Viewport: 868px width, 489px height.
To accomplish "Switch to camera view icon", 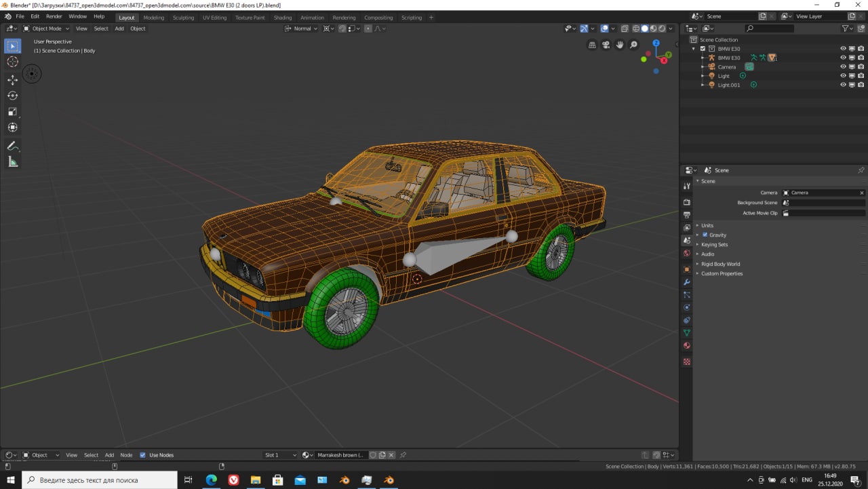I will point(606,45).
